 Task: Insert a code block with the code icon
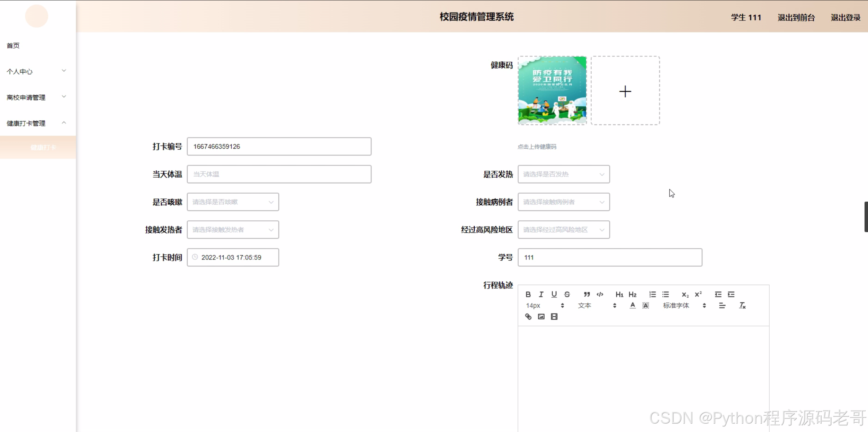click(600, 294)
